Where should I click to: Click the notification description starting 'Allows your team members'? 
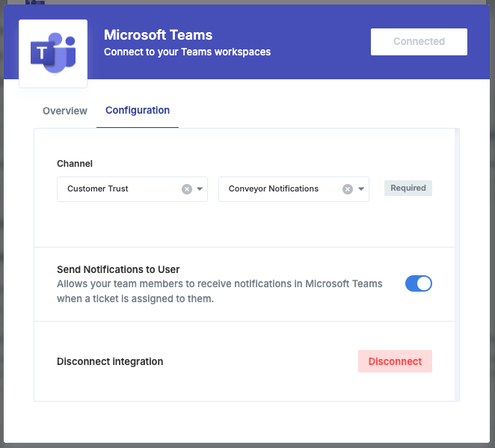click(219, 291)
